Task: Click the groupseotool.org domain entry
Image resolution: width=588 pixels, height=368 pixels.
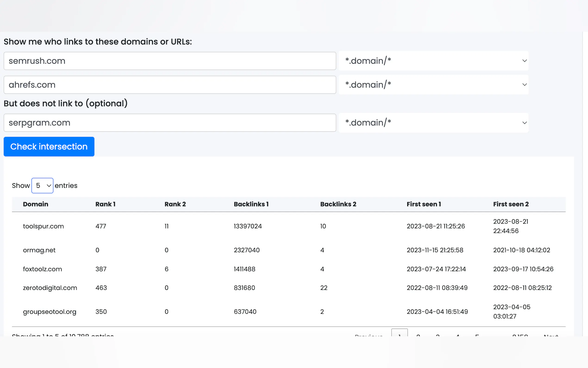Action: 50,311
